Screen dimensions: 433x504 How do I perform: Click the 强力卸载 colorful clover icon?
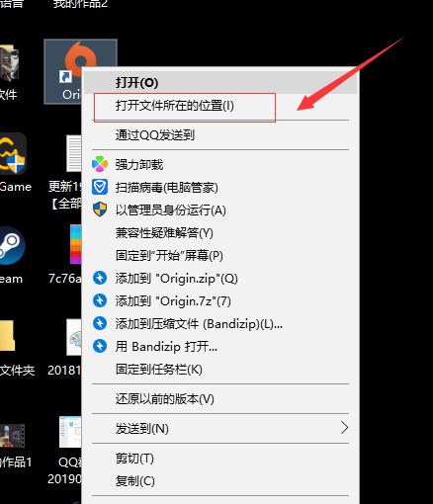(x=100, y=164)
